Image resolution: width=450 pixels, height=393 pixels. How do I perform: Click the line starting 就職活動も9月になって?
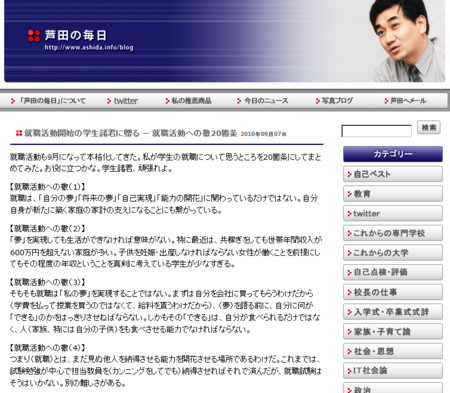click(x=165, y=157)
